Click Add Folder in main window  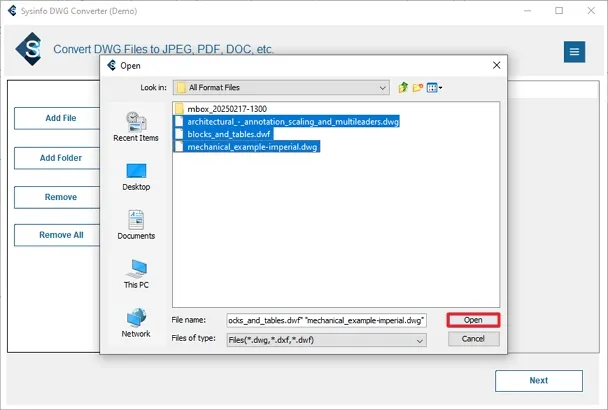click(57, 158)
